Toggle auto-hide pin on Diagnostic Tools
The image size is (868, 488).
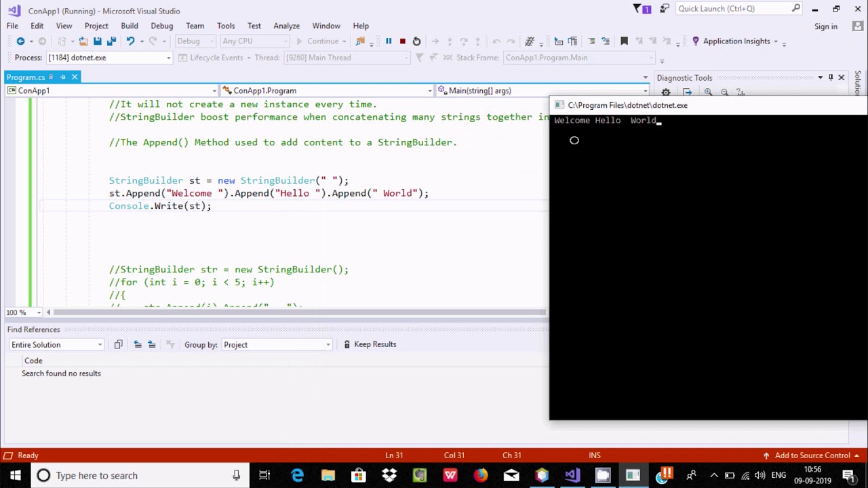point(831,78)
